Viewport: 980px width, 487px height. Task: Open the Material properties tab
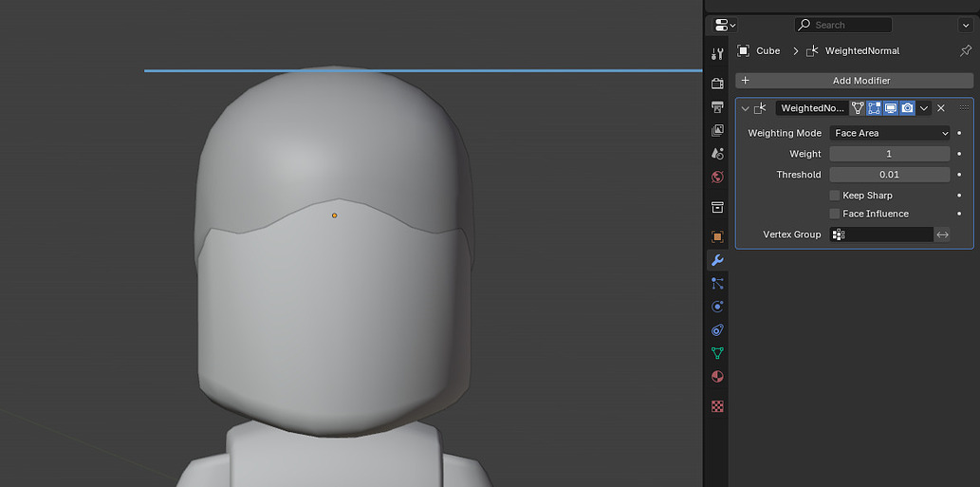(x=717, y=377)
